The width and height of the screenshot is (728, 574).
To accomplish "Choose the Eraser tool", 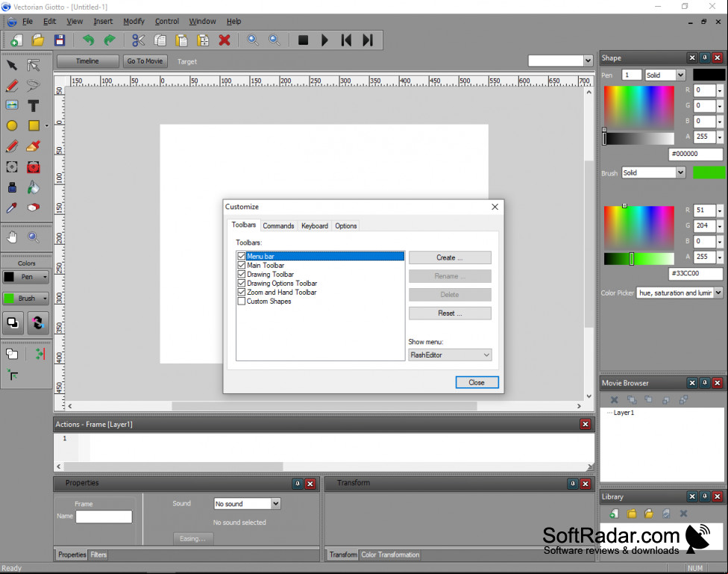I will tap(34, 208).
